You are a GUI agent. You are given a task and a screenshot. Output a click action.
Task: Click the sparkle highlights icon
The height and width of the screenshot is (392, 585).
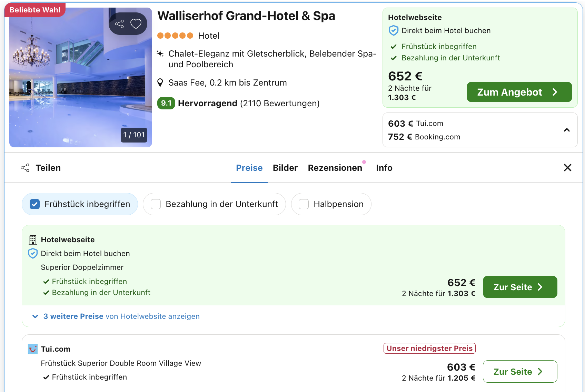(160, 54)
